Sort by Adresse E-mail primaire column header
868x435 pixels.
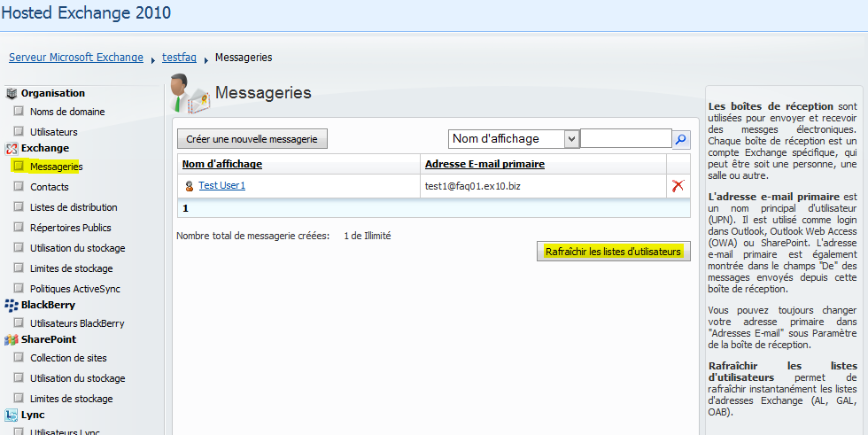484,164
